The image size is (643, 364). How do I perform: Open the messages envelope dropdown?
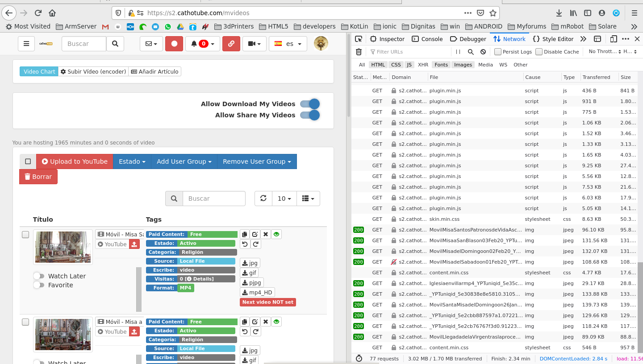click(151, 43)
